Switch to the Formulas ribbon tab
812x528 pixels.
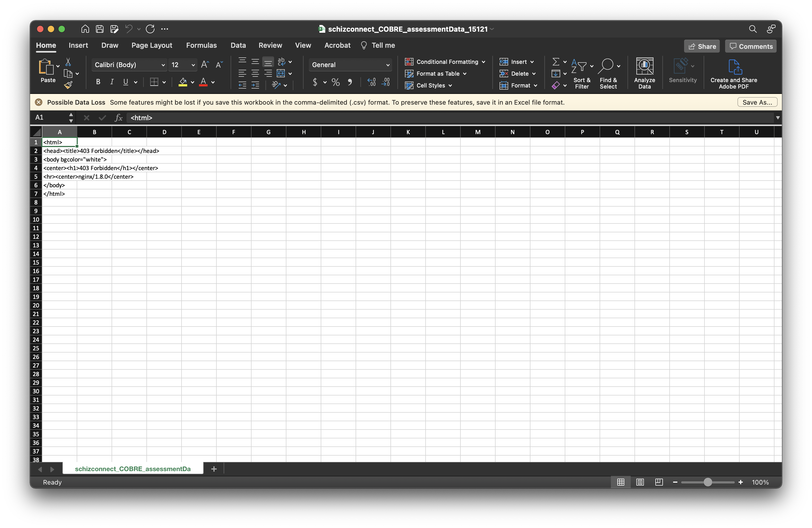[201, 45]
